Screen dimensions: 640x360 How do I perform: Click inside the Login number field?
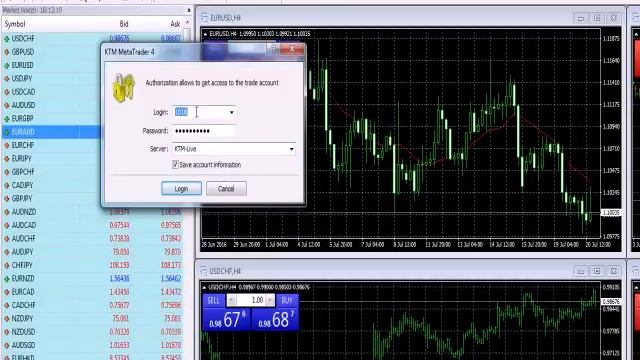click(x=200, y=112)
